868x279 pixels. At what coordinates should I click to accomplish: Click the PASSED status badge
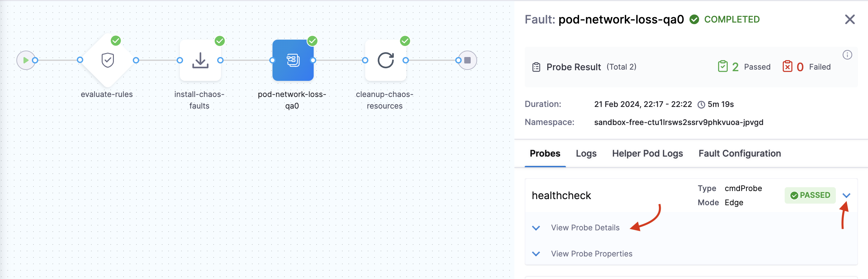(x=810, y=195)
